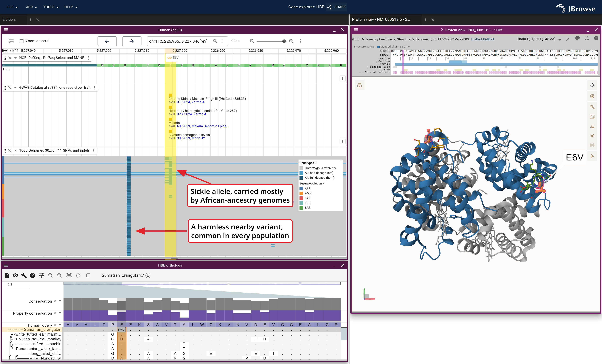Click the left pan arrow button

click(x=107, y=41)
